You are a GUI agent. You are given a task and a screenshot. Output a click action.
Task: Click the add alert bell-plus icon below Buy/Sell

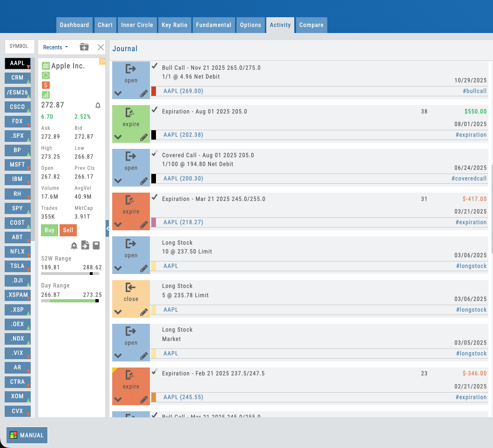pyautogui.click(x=74, y=246)
